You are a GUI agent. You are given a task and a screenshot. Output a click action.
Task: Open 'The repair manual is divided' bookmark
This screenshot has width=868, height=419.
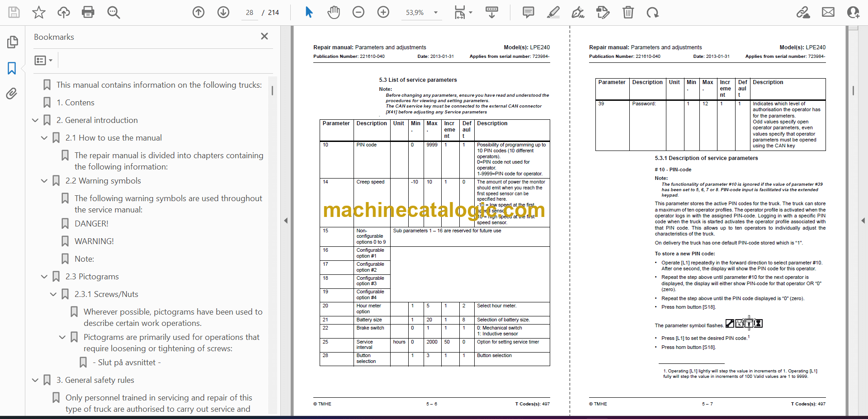click(169, 161)
